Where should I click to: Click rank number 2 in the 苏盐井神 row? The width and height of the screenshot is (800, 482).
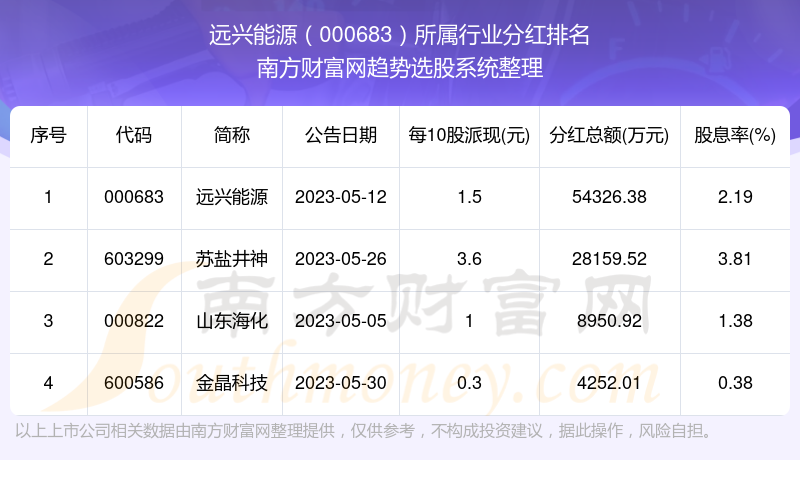click(48, 259)
